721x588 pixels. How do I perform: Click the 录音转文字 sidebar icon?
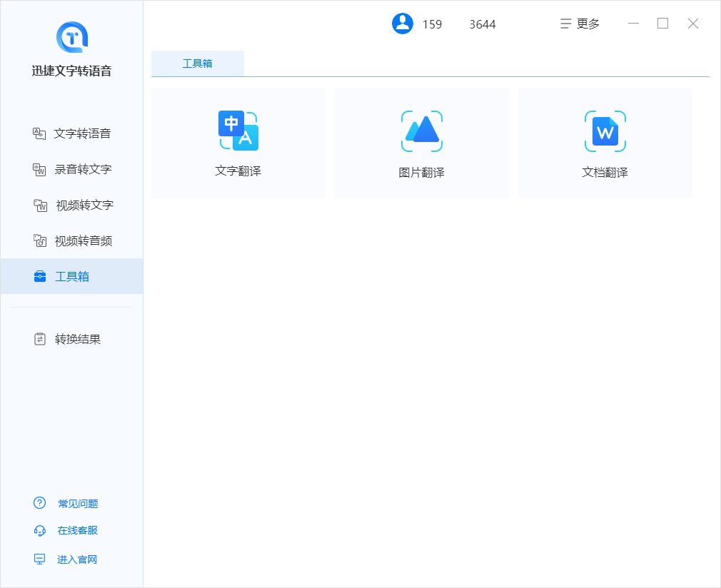click(x=39, y=169)
